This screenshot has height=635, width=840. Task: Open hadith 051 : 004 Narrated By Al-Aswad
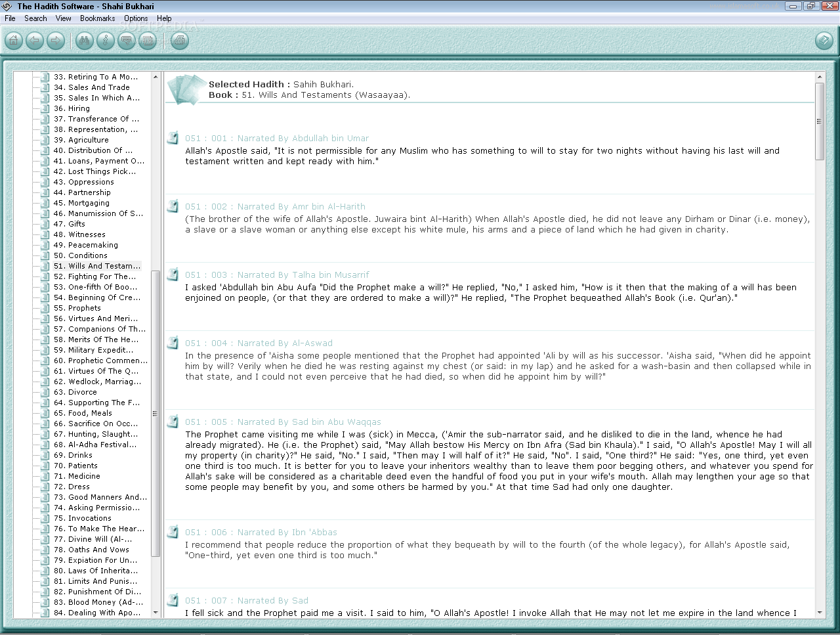point(259,343)
